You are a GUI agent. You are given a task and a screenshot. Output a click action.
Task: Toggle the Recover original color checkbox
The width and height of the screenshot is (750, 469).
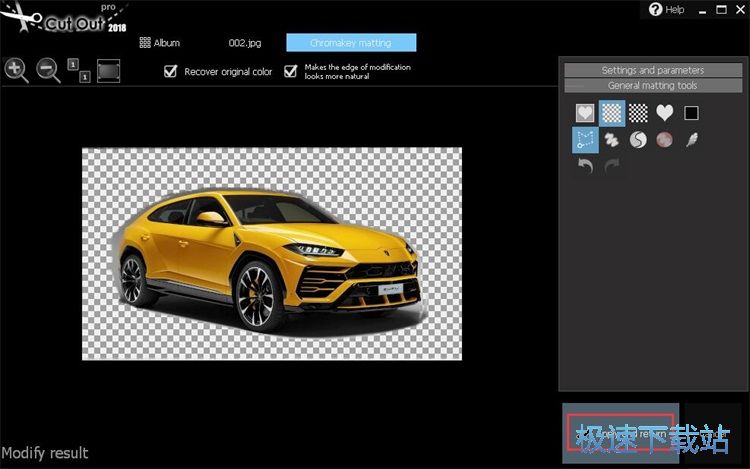click(170, 71)
